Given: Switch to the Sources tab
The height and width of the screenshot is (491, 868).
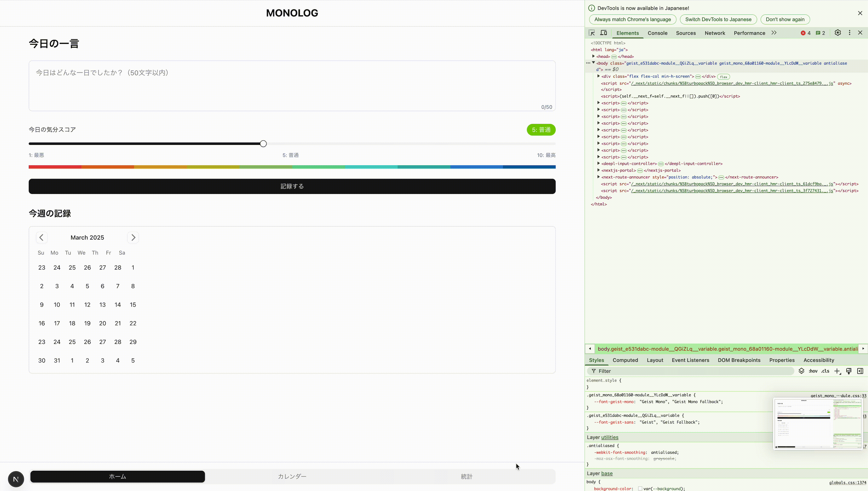Looking at the screenshot, I should click(x=686, y=33).
